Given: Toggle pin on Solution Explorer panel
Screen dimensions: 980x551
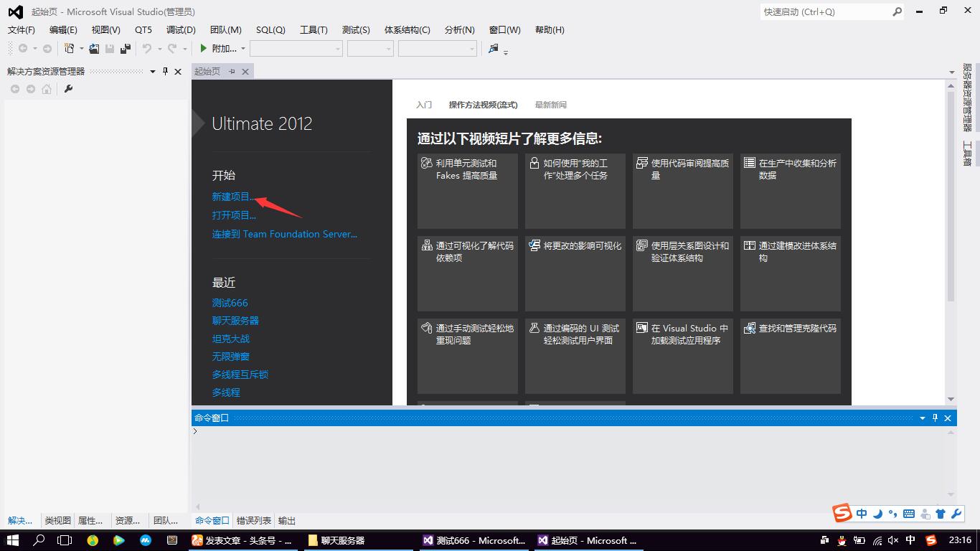Looking at the screenshot, I should coord(165,72).
